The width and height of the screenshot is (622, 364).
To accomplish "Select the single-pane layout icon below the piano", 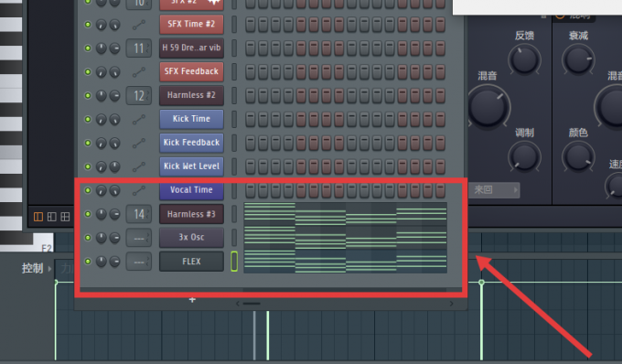I will pyautogui.click(x=38, y=217).
